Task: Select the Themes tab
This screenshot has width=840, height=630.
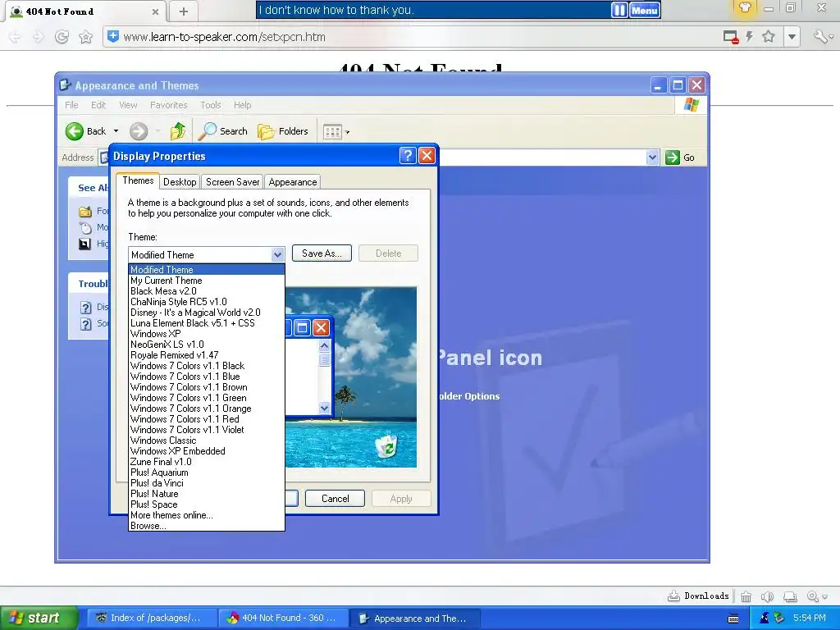Action: 138,180
